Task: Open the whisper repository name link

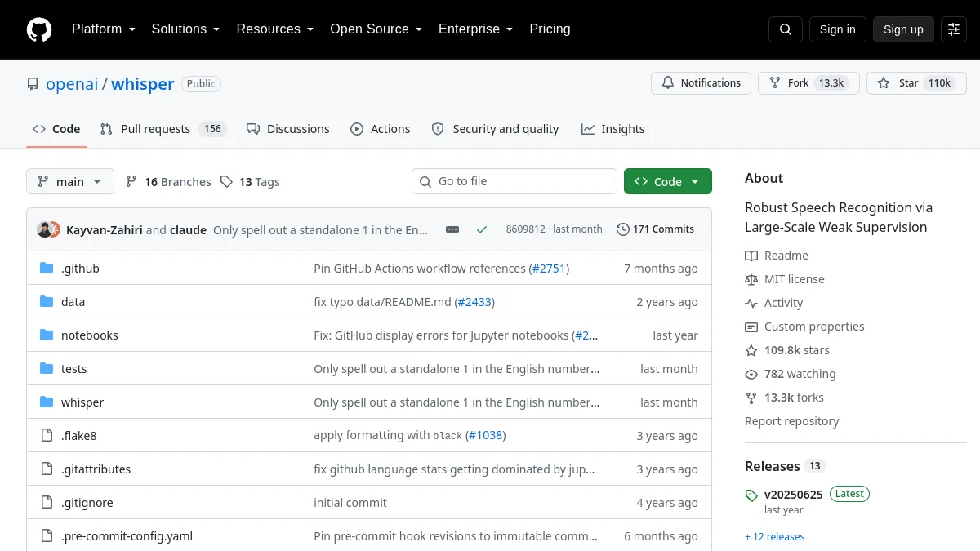Action: 143,84
